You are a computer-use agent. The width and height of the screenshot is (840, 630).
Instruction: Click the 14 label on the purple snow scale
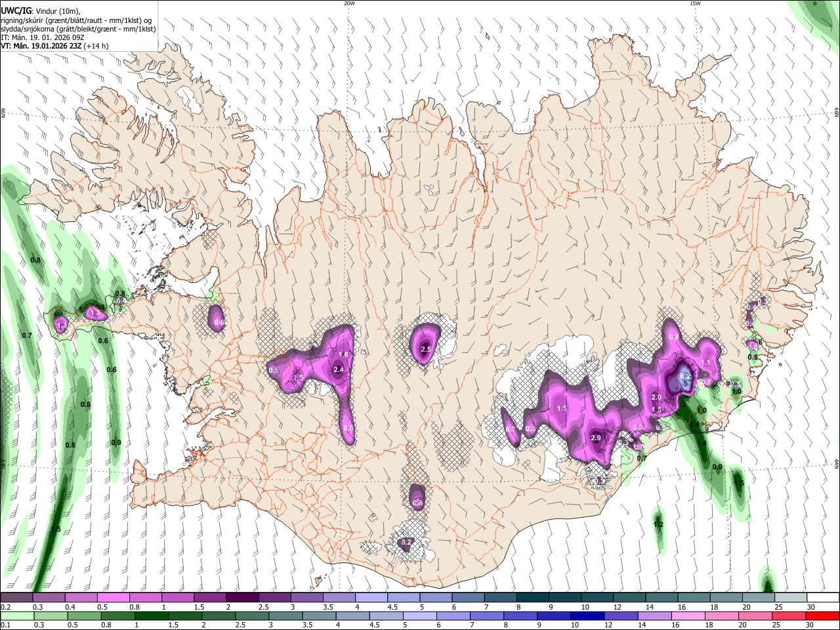click(x=650, y=607)
